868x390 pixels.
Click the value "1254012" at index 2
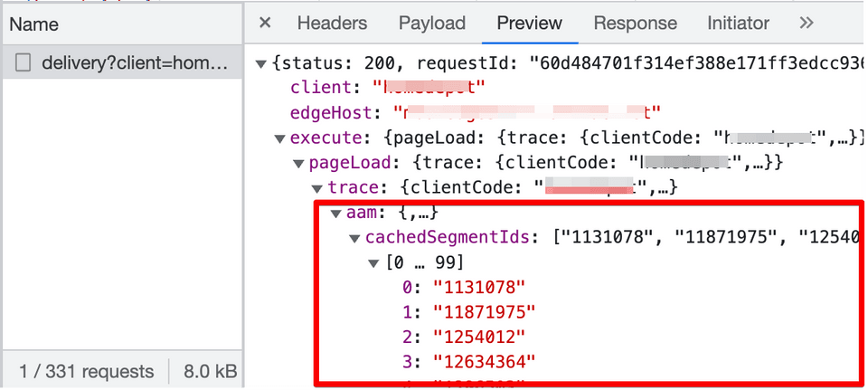click(478, 338)
